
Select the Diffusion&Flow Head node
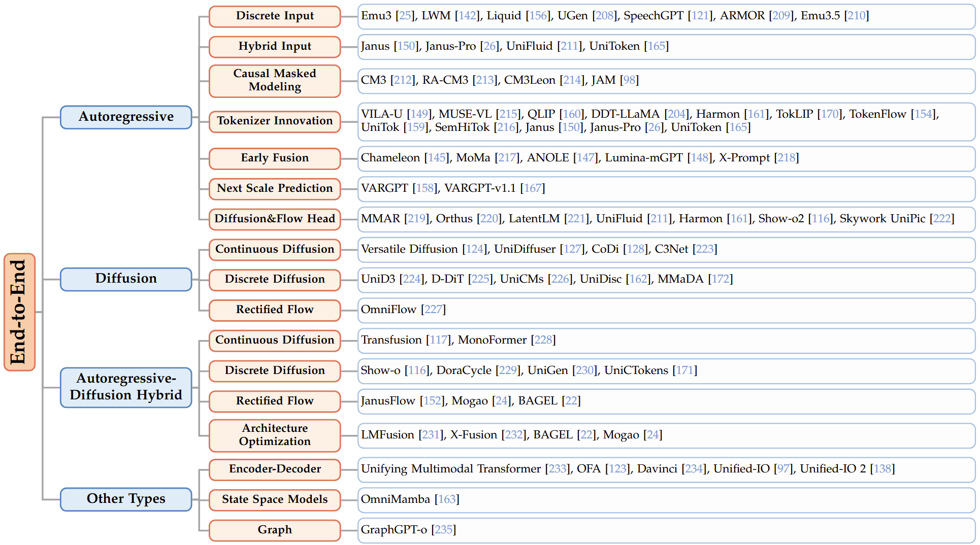tap(274, 219)
